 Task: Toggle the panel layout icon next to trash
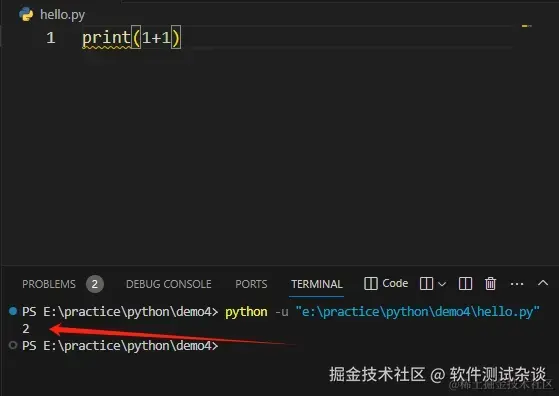pos(465,284)
